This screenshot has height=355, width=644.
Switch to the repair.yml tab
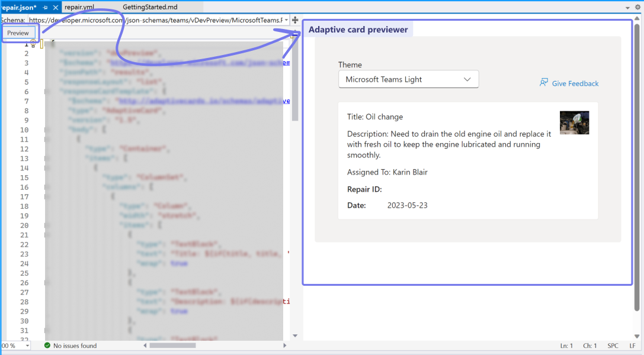(x=79, y=7)
